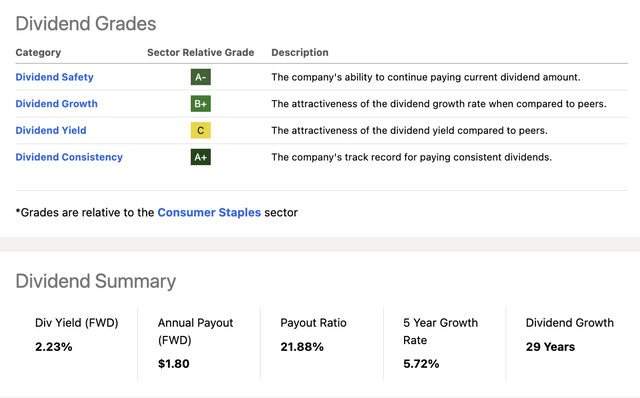The width and height of the screenshot is (640, 398).
Task: Select the Sector Relative Grade column header
Action: coord(200,52)
